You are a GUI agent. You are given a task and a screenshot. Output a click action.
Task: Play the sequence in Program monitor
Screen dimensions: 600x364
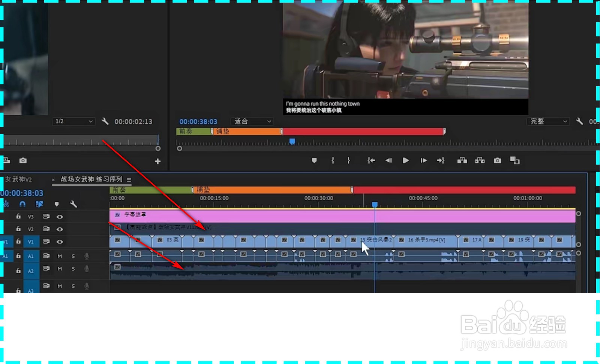(x=406, y=160)
